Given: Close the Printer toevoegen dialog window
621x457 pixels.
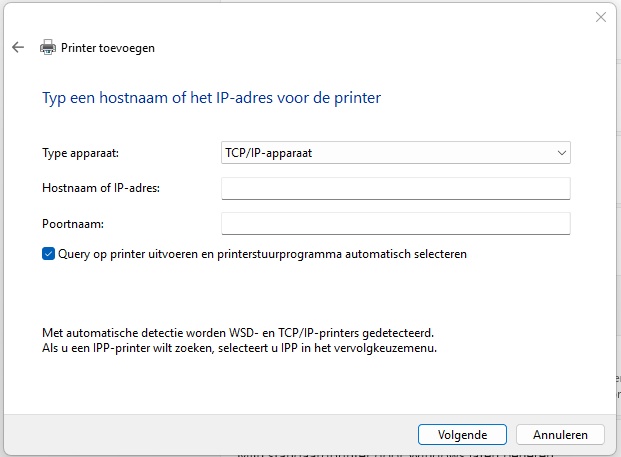Looking at the screenshot, I should click(x=601, y=17).
